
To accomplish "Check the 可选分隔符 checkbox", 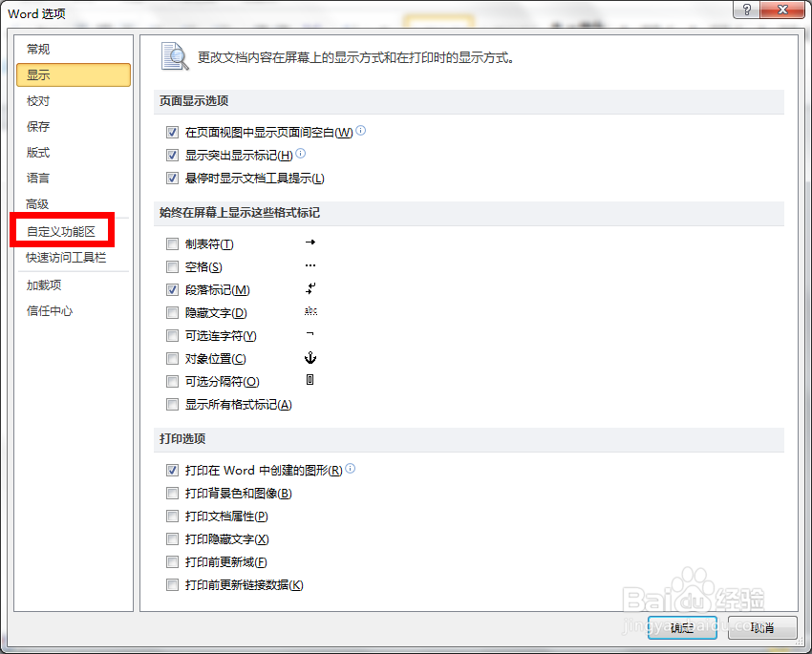I will 172,381.
